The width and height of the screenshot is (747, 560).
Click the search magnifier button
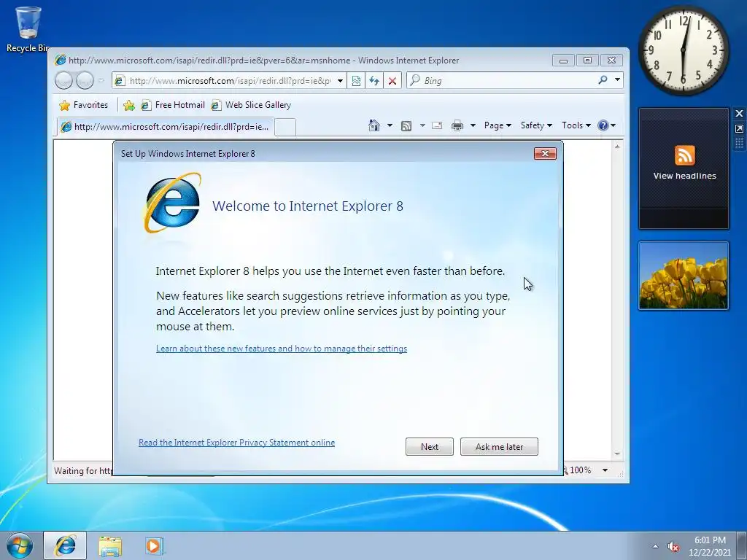point(603,80)
